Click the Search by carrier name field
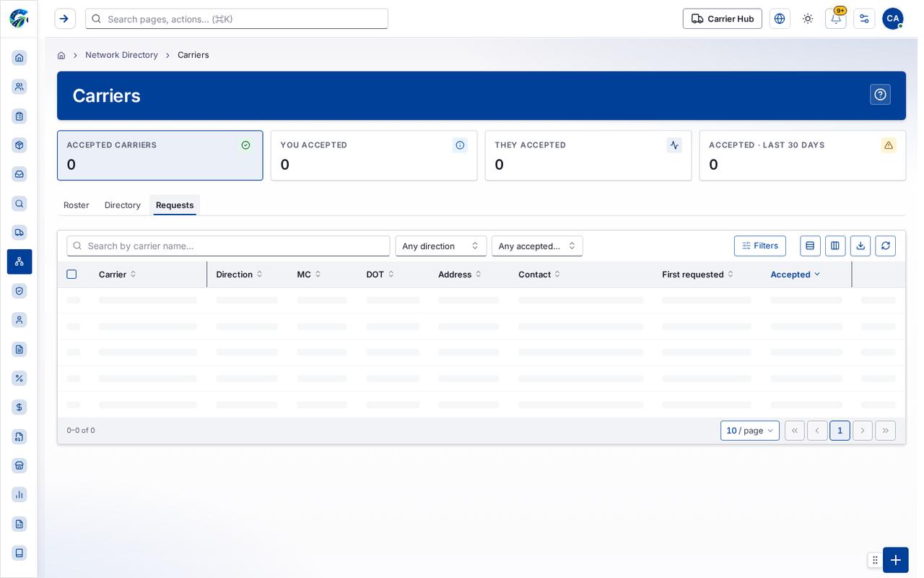The width and height of the screenshot is (924, 578). (228, 246)
